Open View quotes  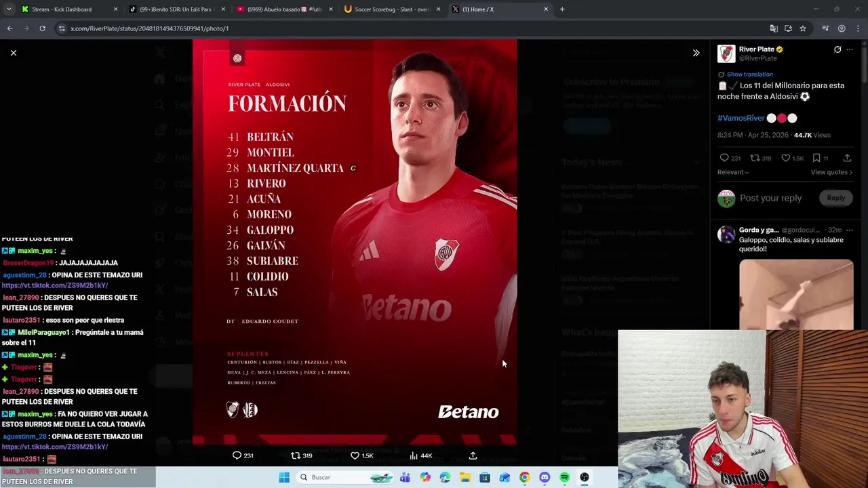pos(831,172)
